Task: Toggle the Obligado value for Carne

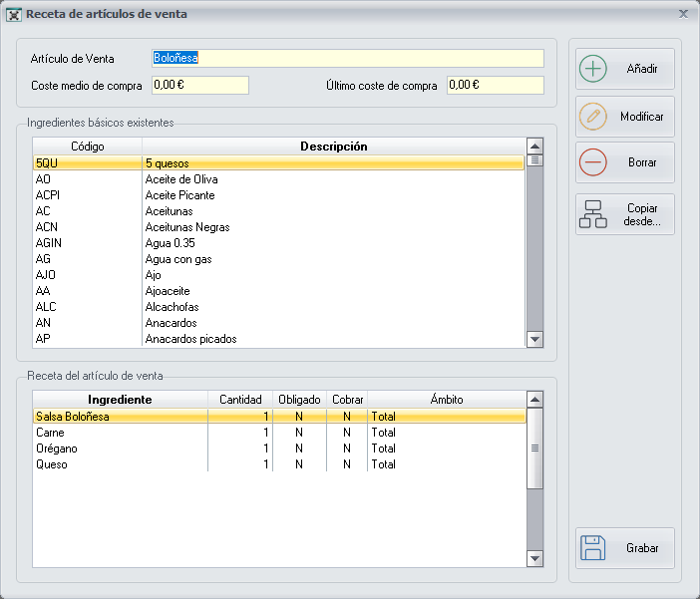Action: click(x=299, y=433)
